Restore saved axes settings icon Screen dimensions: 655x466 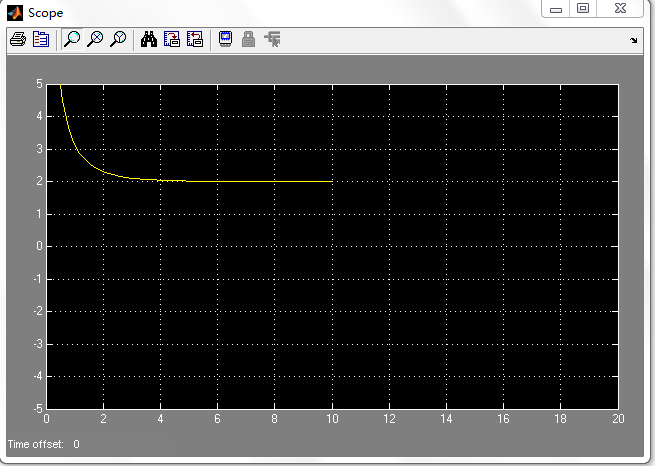click(x=195, y=39)
